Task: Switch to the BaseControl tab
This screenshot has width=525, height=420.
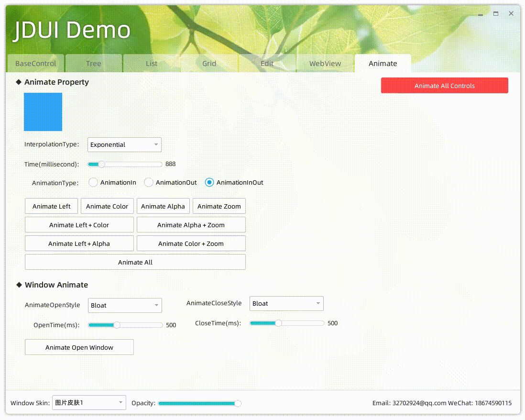Action: point(35,63)
